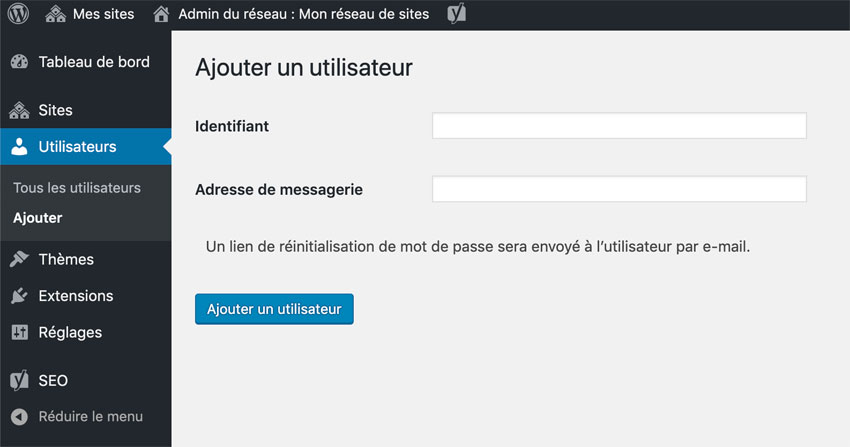Click the Identifiant field label
This screenshot has width=850, height=447.
pyautogui.click(x=232, y=126)
